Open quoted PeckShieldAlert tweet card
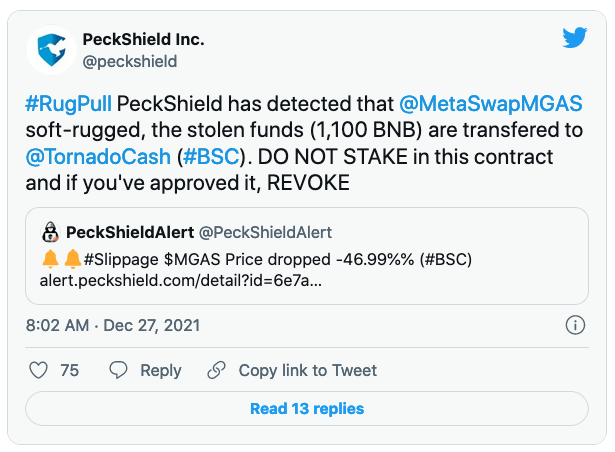This screenshot has width=615, height=452. (x=307, y=256)
